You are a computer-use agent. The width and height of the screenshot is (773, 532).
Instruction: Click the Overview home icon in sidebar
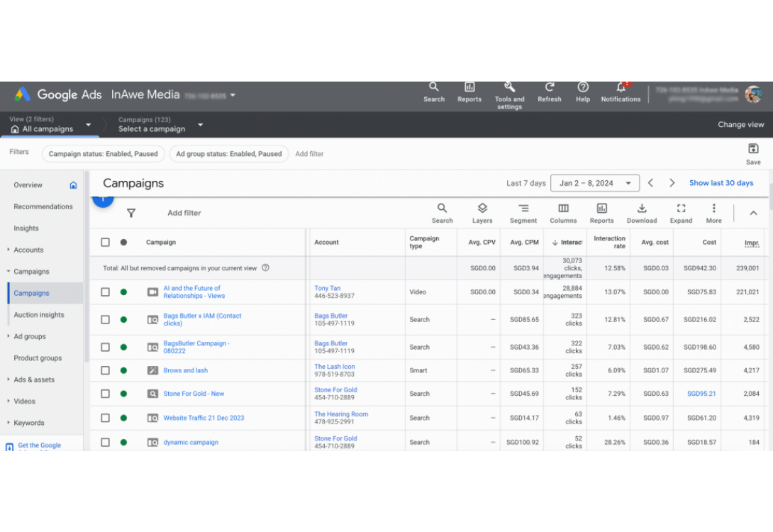pos(74,185)
